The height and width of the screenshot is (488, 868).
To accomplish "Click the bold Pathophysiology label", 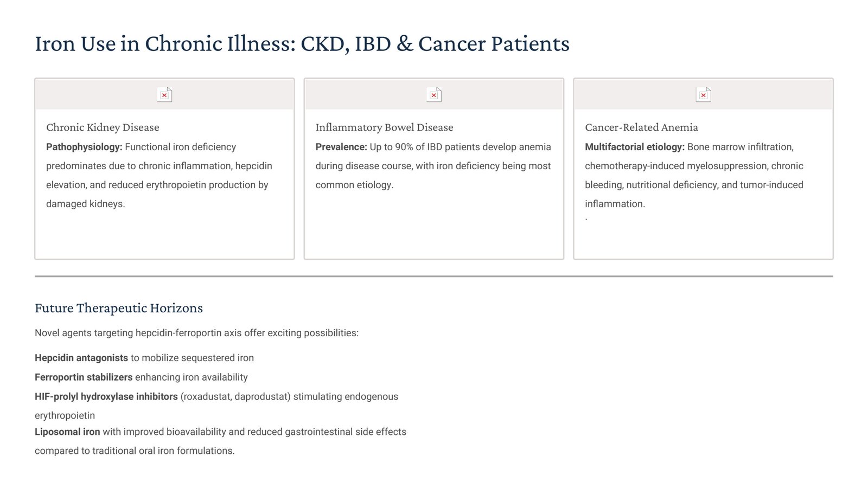I will pos(84,147).
